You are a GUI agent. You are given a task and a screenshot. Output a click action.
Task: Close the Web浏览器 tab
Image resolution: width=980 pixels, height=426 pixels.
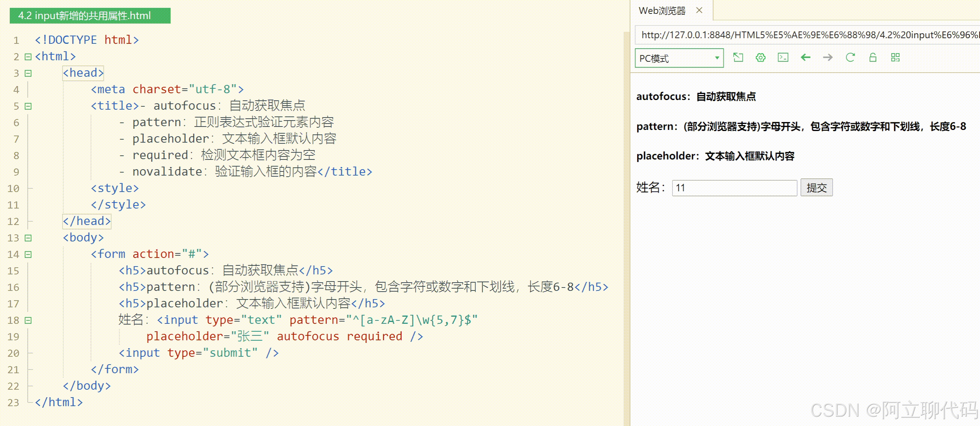(699, 10)
